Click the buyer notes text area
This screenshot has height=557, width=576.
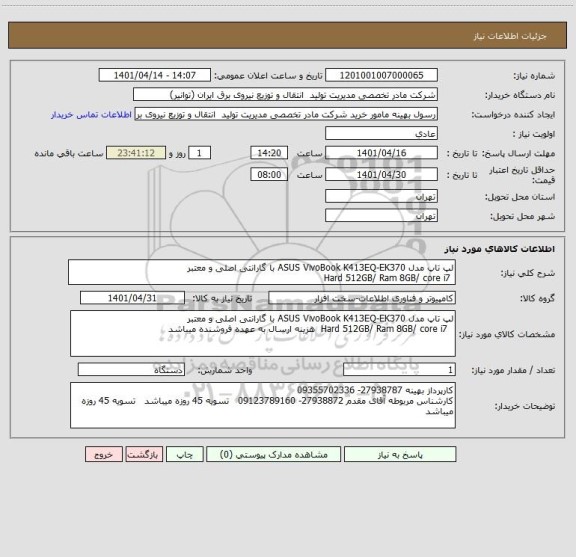[x=263, y=405]
